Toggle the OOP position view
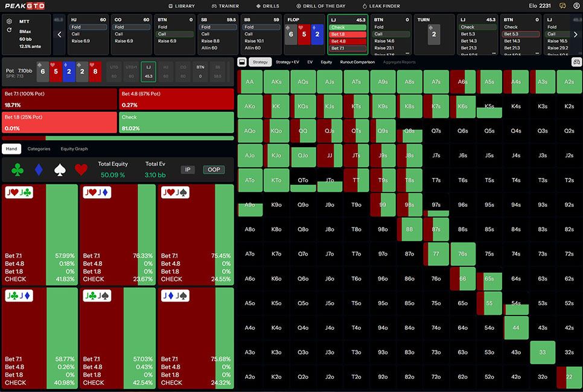The width and height of the screenshot is (583, 392). 214,169
